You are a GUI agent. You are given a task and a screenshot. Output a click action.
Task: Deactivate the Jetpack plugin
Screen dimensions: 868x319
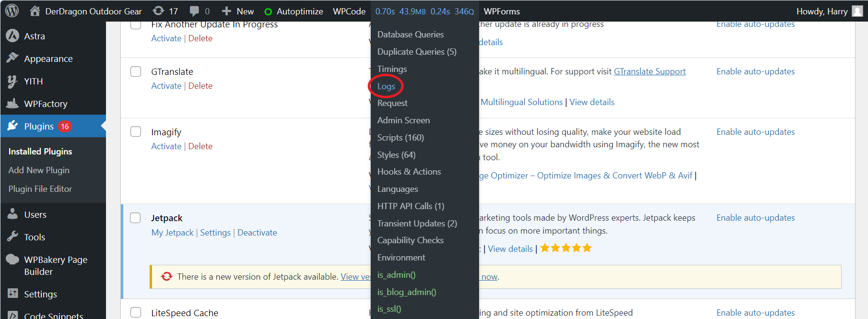click(x=257, y=233)
